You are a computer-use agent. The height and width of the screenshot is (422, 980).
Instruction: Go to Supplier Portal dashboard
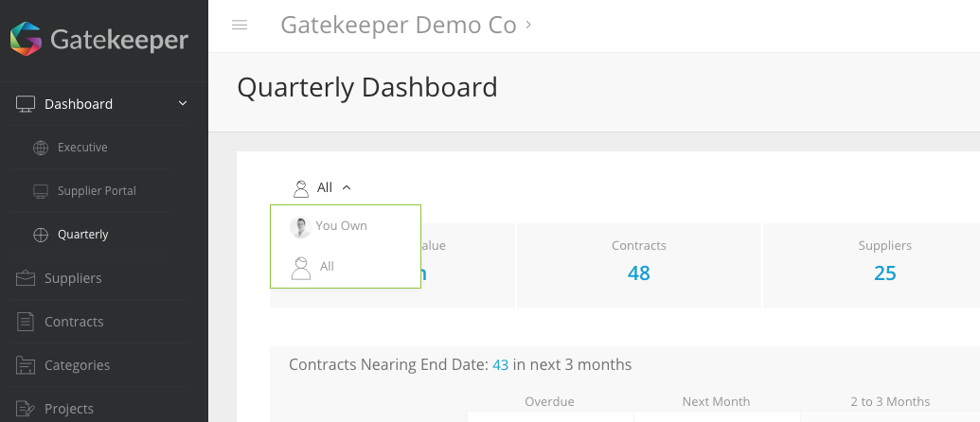97,191
